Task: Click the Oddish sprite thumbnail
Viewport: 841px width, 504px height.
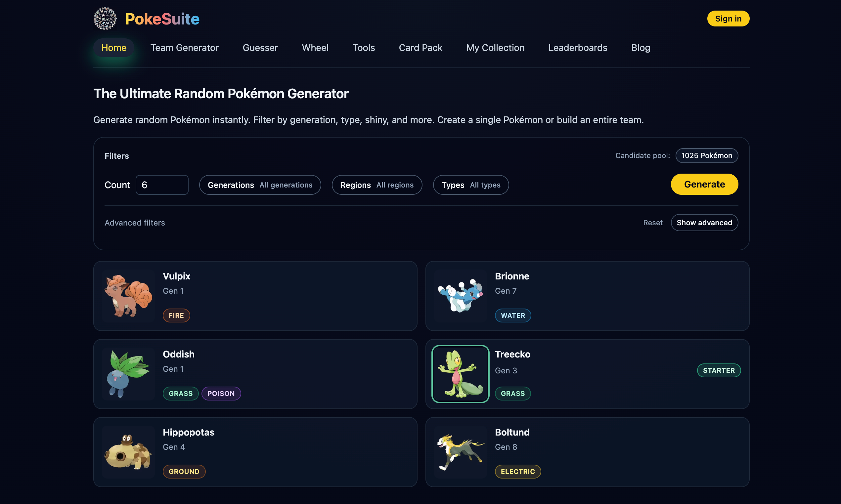Action: tap(128, 374)
